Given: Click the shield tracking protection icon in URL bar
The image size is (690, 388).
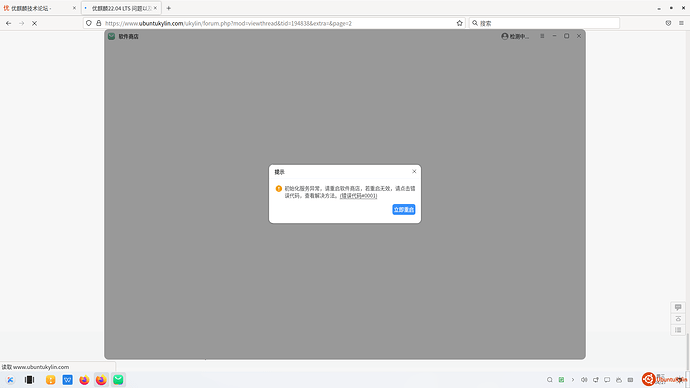Looking at the screenshot, I should (89, 23).
